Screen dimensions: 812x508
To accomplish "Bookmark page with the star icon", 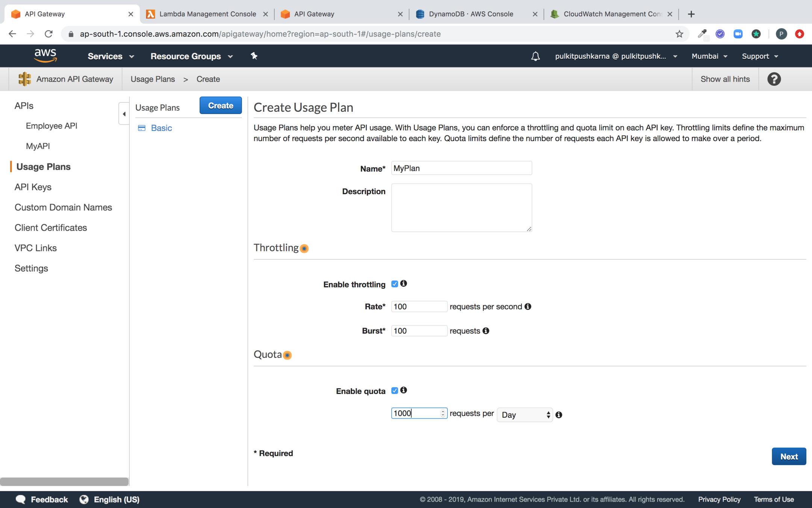I will [x=679, y=34].
